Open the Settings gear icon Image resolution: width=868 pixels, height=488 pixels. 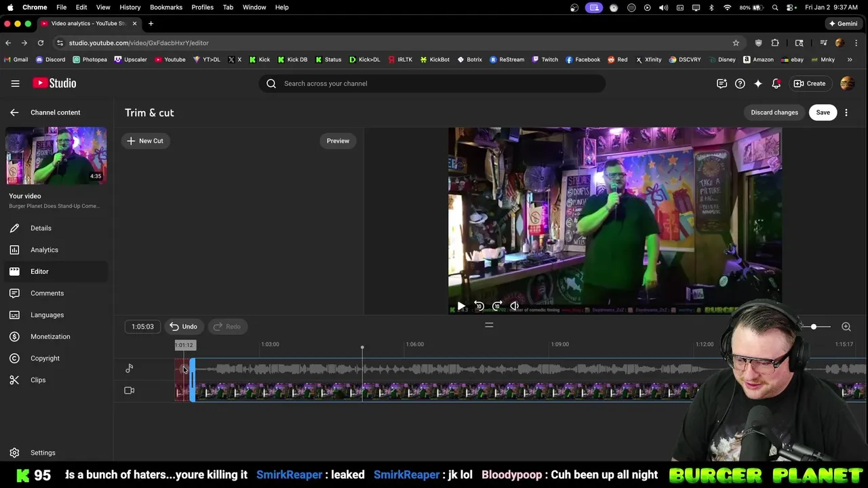pyautogui.click(x=14, y=453)
